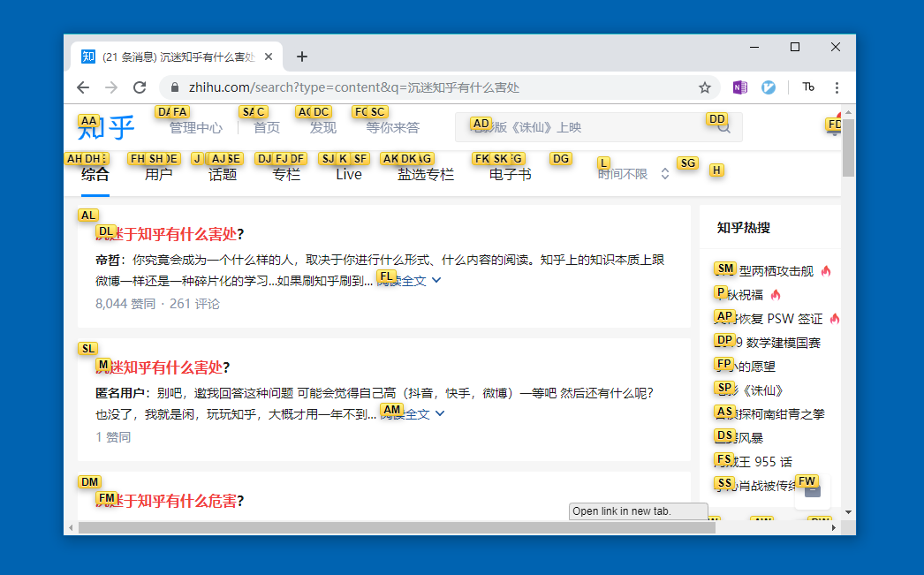The width and height of the screenshot is (924, 575).
Task: Click the vertical scrollbar thumb
Action: [x=848, y=148]
